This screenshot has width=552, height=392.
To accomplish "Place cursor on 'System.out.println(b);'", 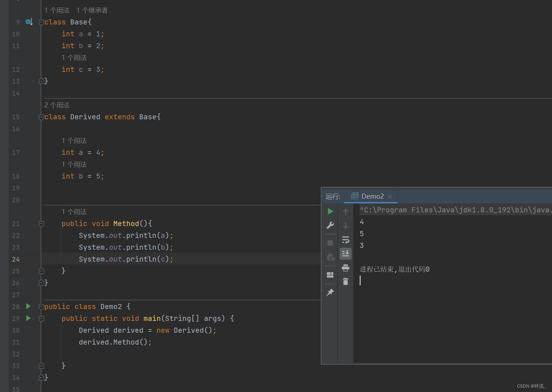I will [x=126, y=248].
